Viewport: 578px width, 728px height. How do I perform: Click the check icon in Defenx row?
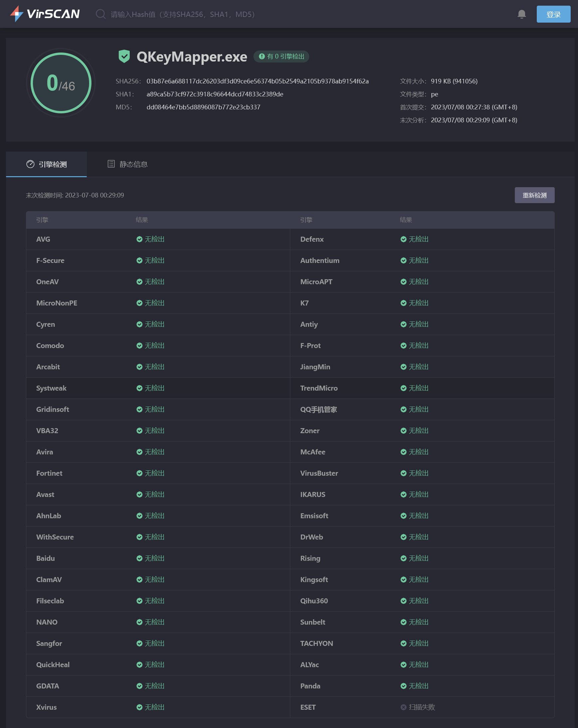coord(403,239)
